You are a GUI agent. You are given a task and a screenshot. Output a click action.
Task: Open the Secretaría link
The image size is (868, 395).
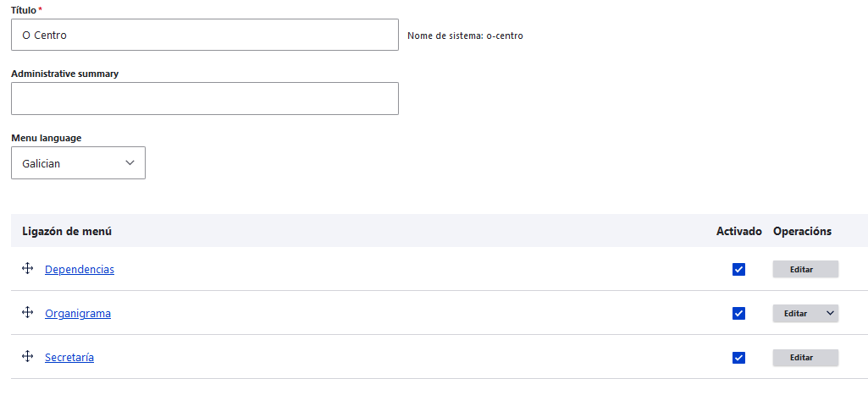point(69,357)
